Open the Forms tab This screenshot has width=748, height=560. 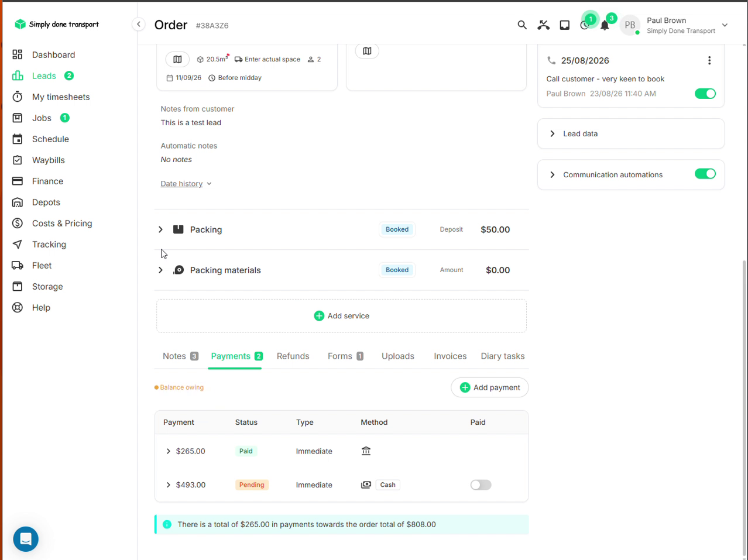pos(345,356)
